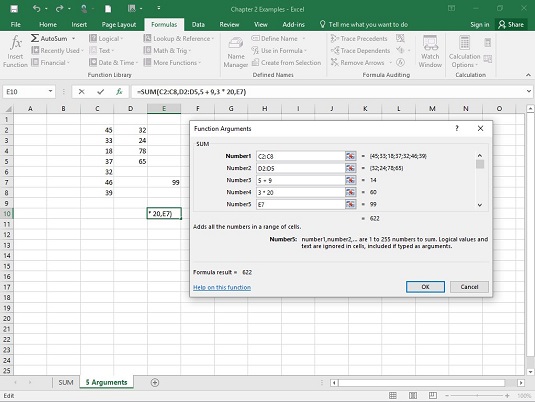Viewport: 535px width, 402px height.
Task: Switch to the Home tab
Action: (48, 25)
